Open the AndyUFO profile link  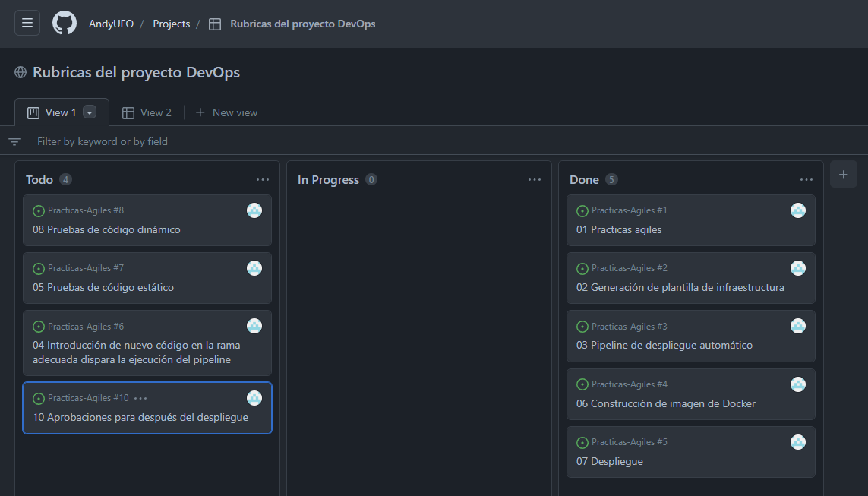coord(111,24)
